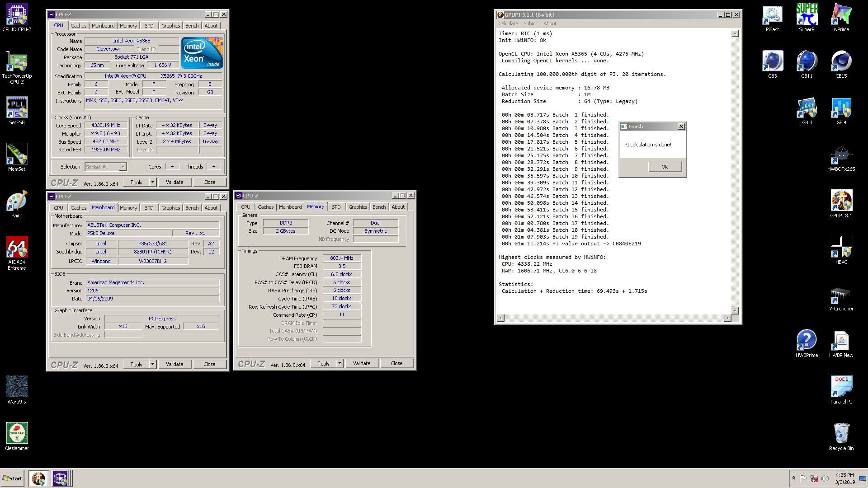The width and height of the screenshot is (868, 488).
Task: Launch the TechPowerUp GPU-Z desktop icon
Action: tap(17, 68)
